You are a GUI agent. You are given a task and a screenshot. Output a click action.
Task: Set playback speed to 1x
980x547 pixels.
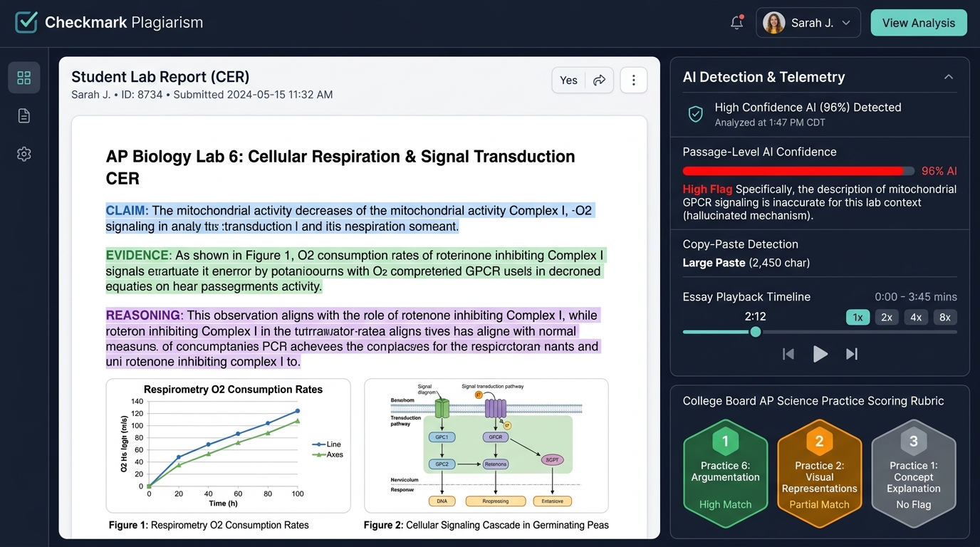coord(858,318)
